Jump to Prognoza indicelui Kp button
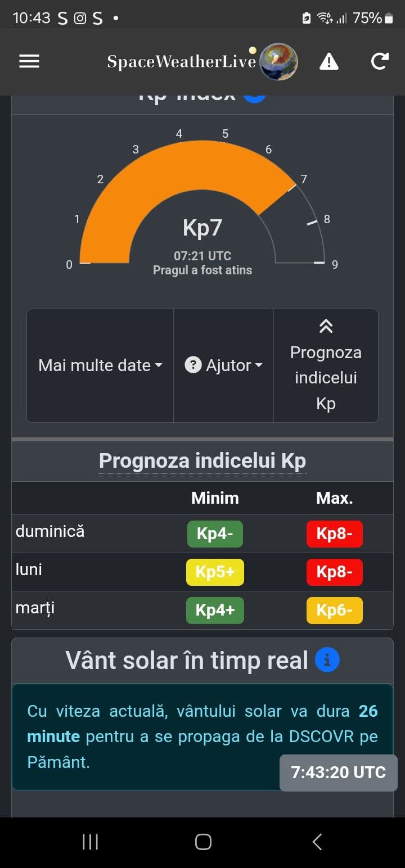The width and height of the screenshot is (405, 868). (326, 365)
